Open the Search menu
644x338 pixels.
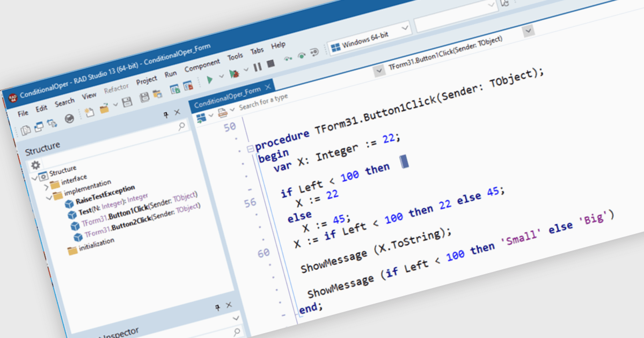pyautogui.click(x=64, y=102)
